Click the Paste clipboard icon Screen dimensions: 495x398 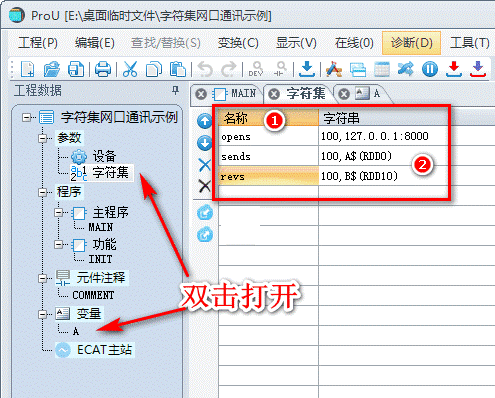pyautogui.click(x=178, y=69)
